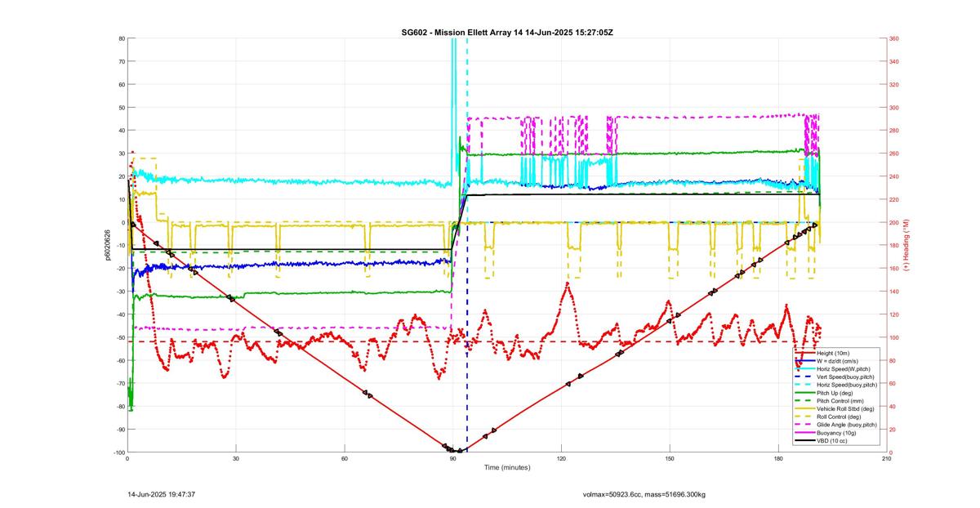Click the 'volmax=50923.6cc, mass=51696.300kg' footer text
Image resolution: width=980 pixels, height=508 pixels.
point(644,494)
